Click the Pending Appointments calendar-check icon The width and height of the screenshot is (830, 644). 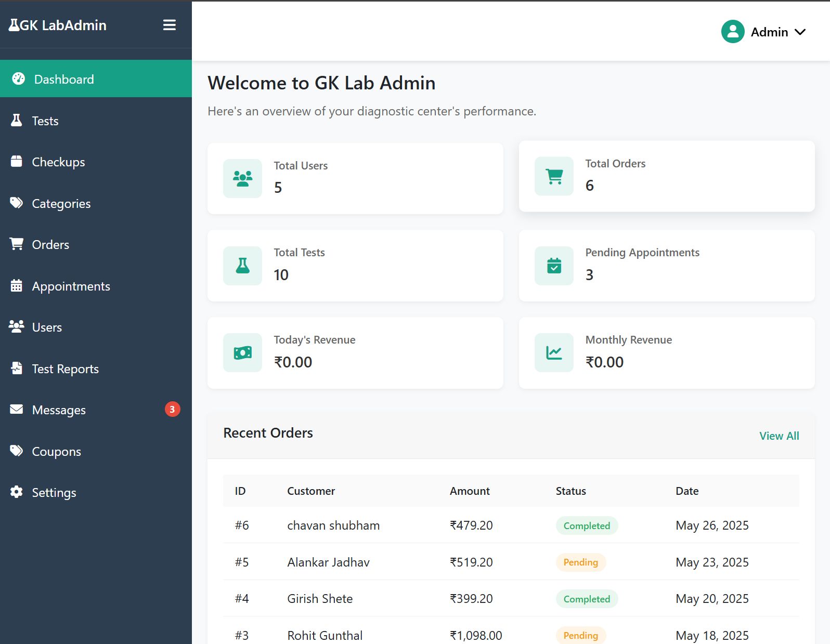point(554,266)
